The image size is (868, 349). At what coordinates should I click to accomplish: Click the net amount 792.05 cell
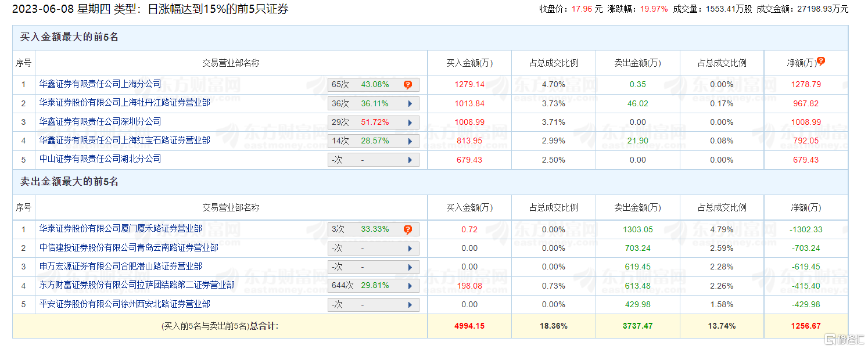pos(806,141)
